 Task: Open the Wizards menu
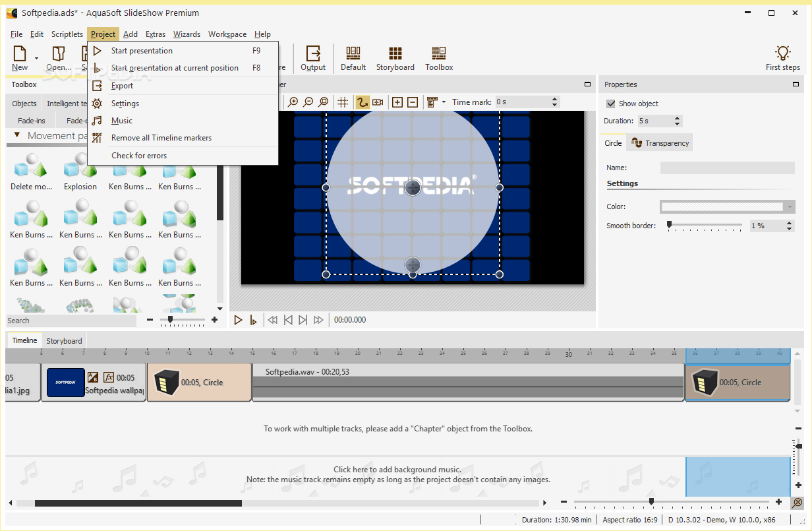[187, 34]
